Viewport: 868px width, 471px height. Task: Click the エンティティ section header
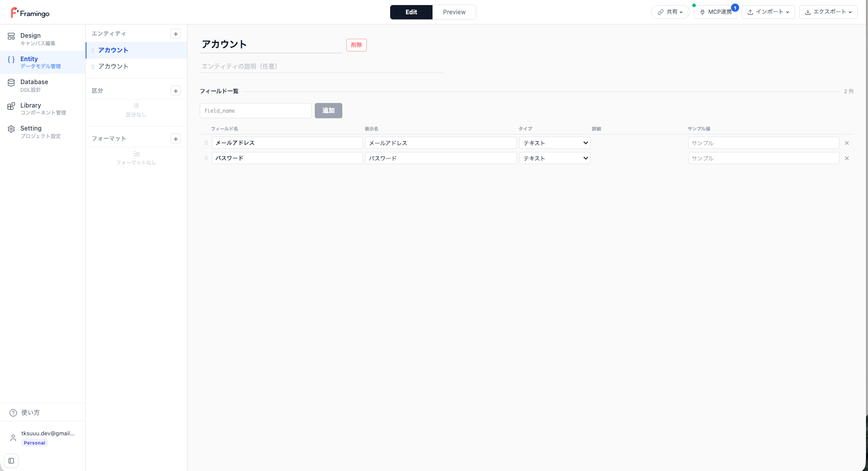coord(108,34)
